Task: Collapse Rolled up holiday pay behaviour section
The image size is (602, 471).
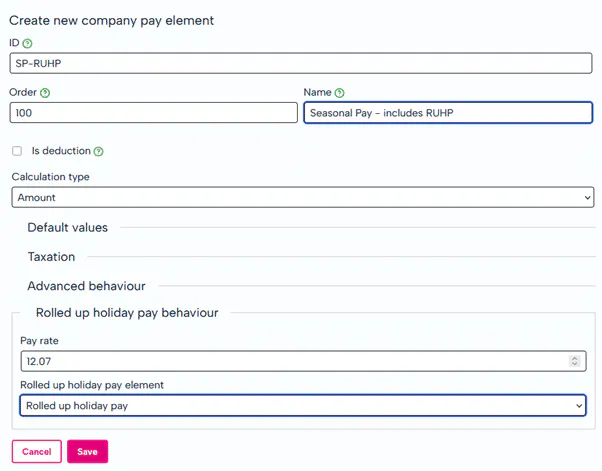Action: point(127,313)
